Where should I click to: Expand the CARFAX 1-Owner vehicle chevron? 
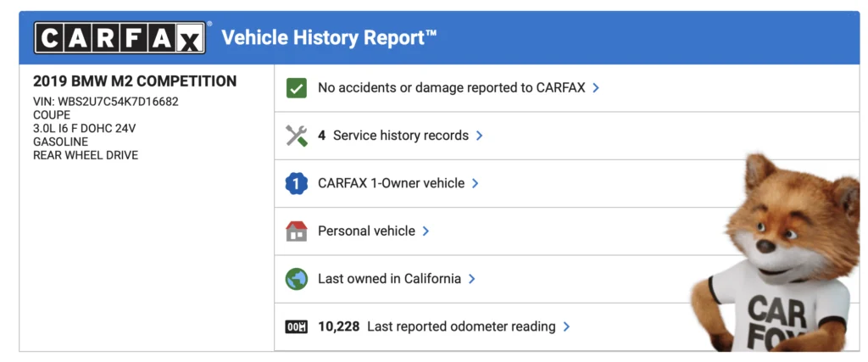tap(476, 183)
